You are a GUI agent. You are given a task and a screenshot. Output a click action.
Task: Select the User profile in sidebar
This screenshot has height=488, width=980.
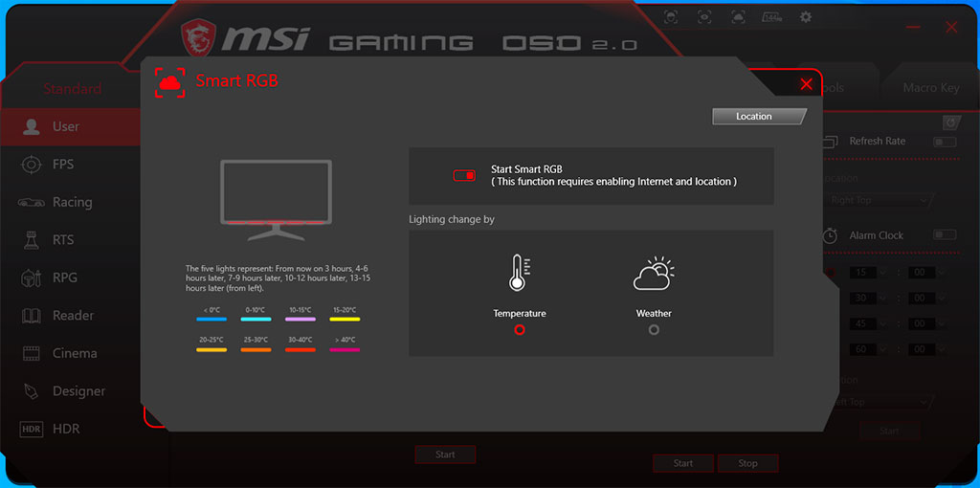70,126
